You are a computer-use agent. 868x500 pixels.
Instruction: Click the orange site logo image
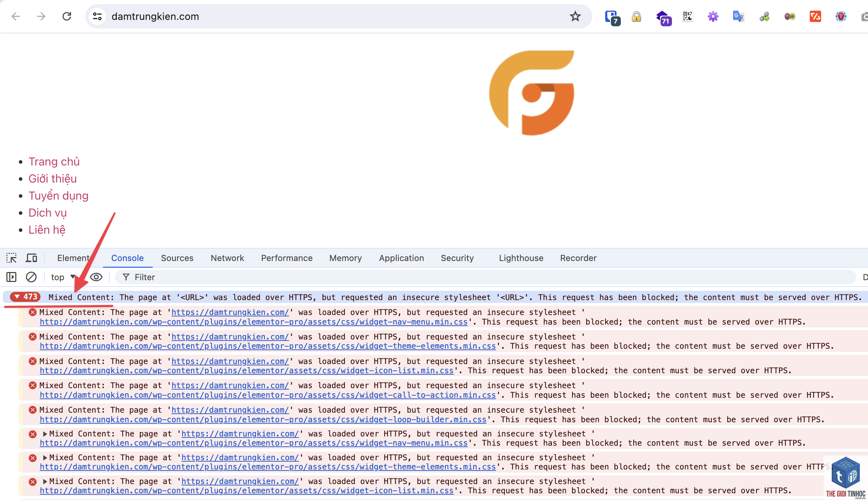click(x=531, y=93)
